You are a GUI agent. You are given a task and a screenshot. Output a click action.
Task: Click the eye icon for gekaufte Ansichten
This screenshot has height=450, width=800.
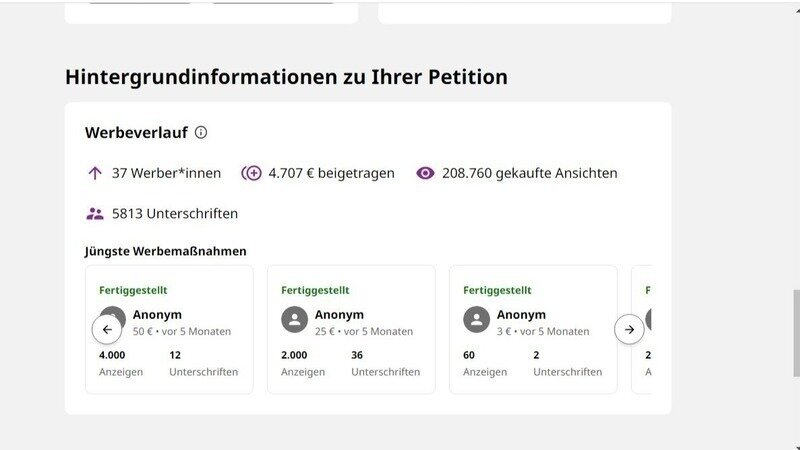[x=425, y=173]
